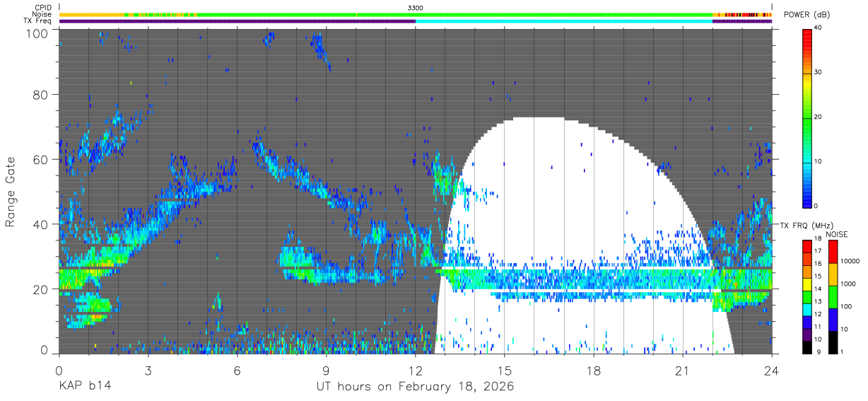Click the 10000 label on NOISE scale
This screenshot has height=401, width=868.
pos(850,261)
